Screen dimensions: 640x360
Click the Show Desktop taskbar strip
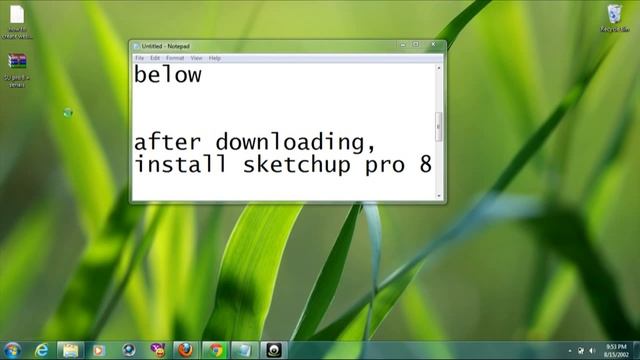636,351
